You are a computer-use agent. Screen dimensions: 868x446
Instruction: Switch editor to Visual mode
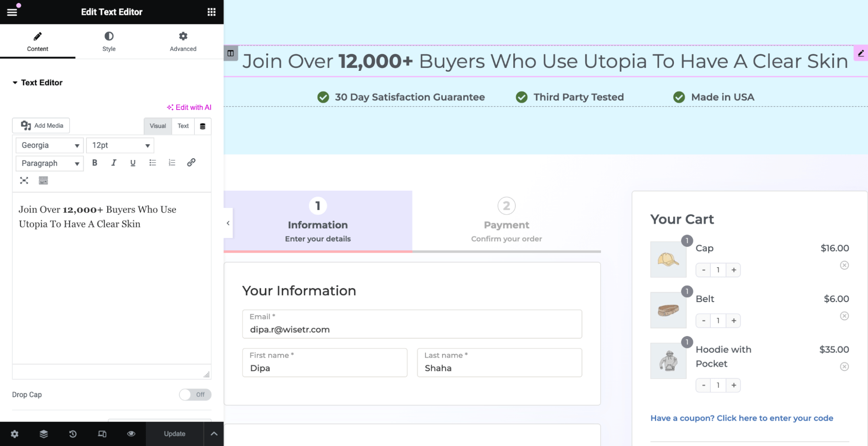point(158,126)
